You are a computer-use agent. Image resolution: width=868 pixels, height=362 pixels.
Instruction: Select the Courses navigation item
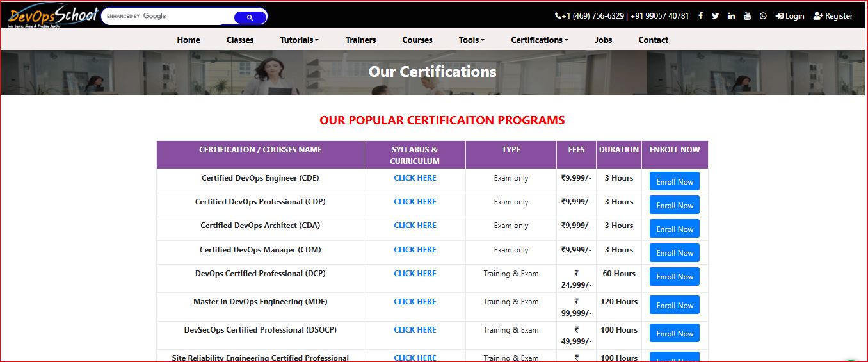tap(417, 40)
